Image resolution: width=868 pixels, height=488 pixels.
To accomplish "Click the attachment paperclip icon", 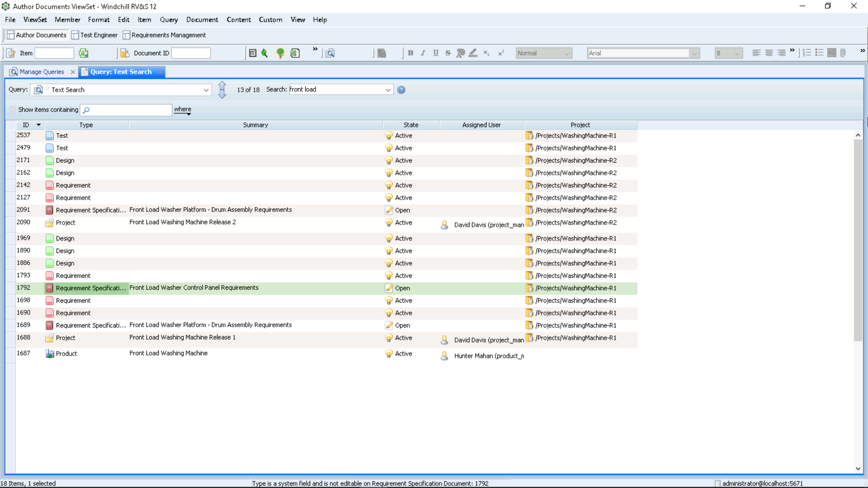I will [x=843, y=53].
